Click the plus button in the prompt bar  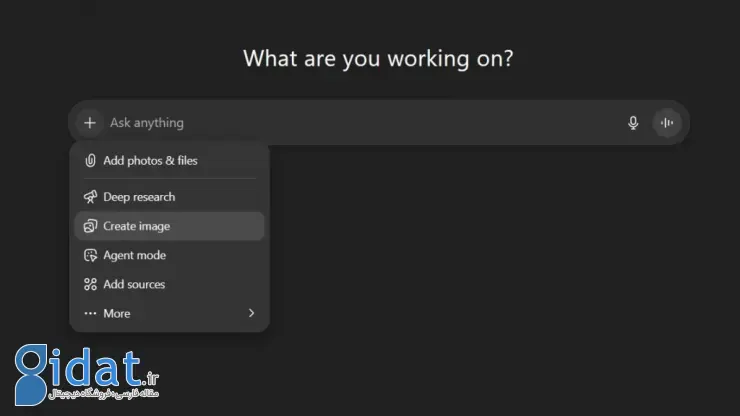90,123
